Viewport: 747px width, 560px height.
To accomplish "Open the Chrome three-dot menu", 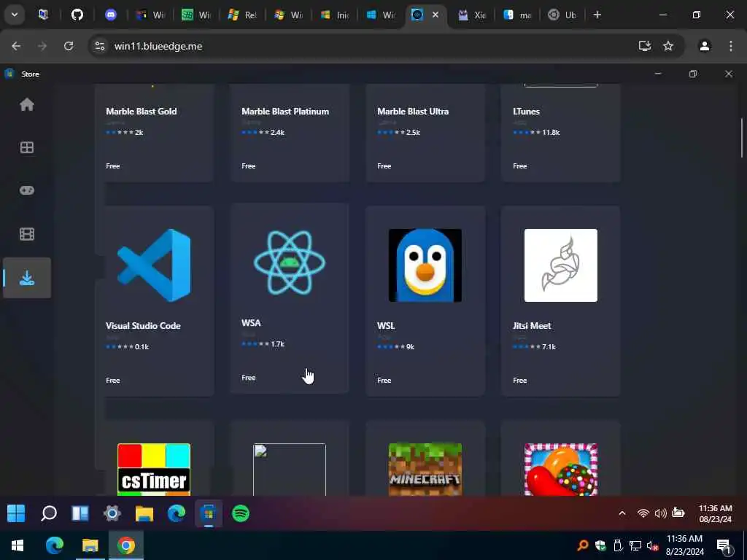I will 730,46.
